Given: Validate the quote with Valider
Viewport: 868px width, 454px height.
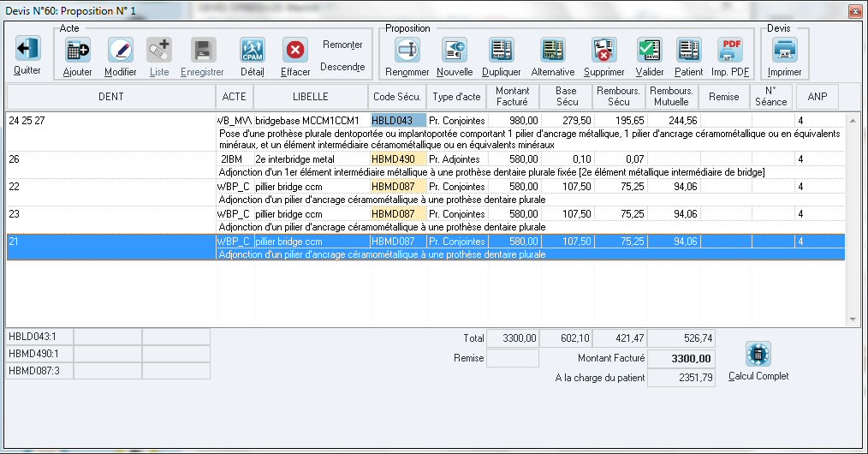Looking at the screenshot, I should pyautogui.click(x=650, y=51).
